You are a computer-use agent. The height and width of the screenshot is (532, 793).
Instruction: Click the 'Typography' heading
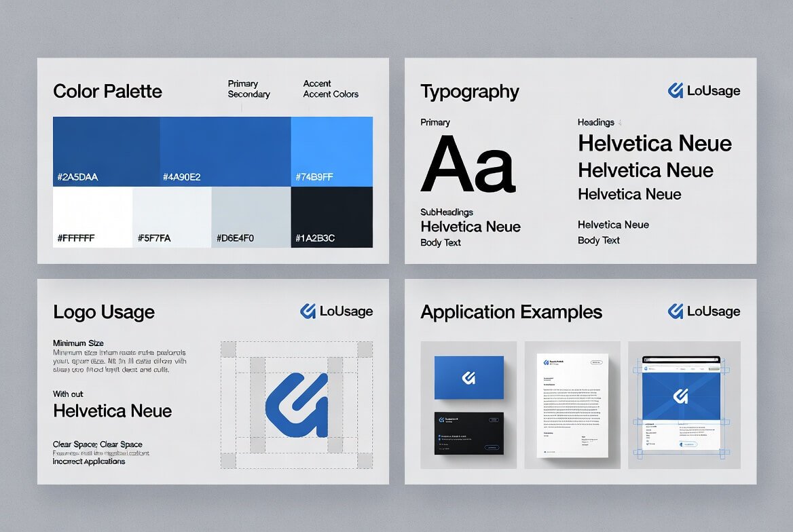tap(470, 92)
